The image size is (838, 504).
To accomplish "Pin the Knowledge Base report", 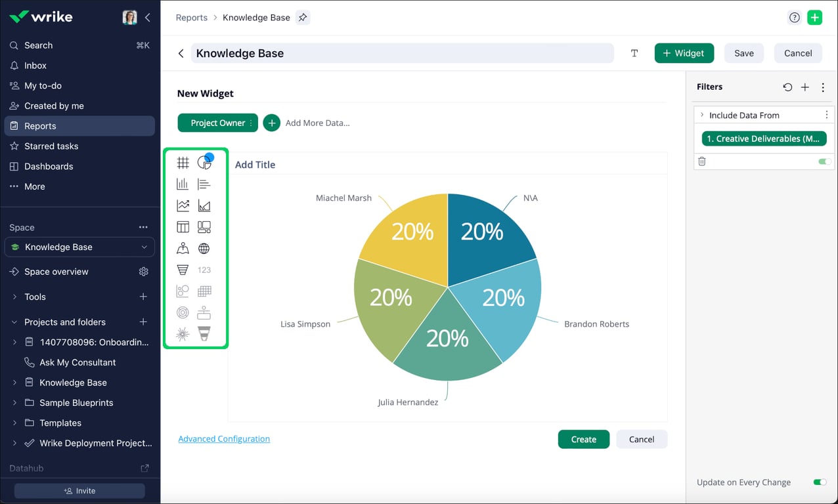I will tap(302, 18).
